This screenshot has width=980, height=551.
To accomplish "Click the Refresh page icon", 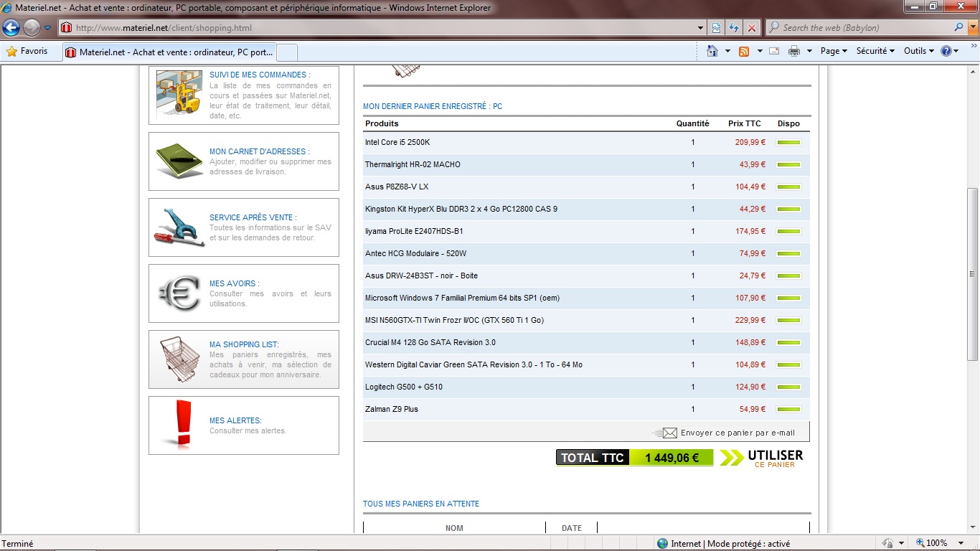I will 733,28.
